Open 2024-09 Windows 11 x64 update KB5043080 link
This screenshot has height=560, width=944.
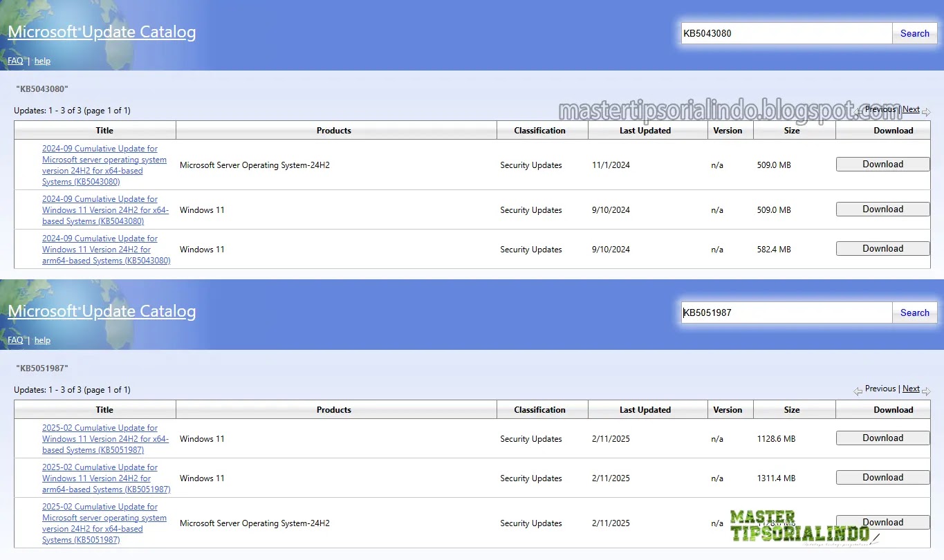coord(105,210)
